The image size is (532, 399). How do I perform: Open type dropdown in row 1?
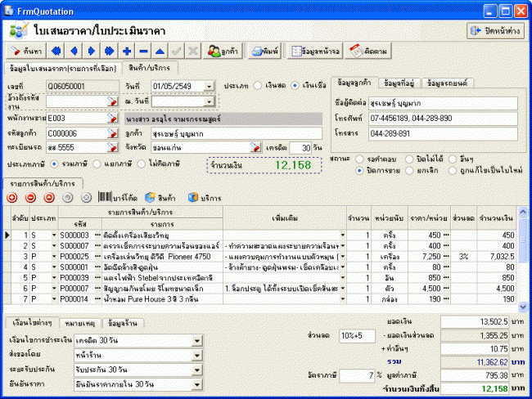(x=54, y=235)
